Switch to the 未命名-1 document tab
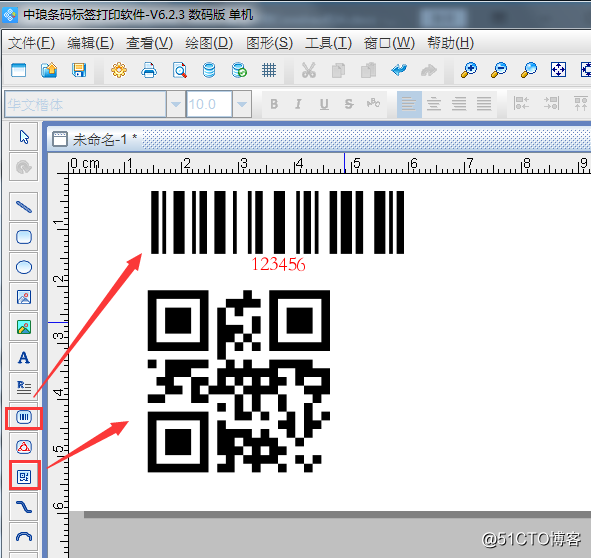 point(95,140)
